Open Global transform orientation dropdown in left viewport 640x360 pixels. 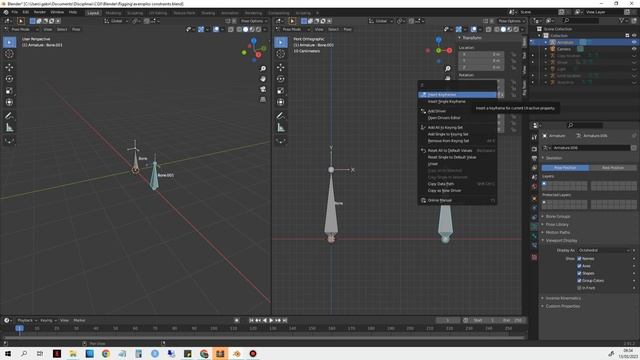[x=116, y=21]
